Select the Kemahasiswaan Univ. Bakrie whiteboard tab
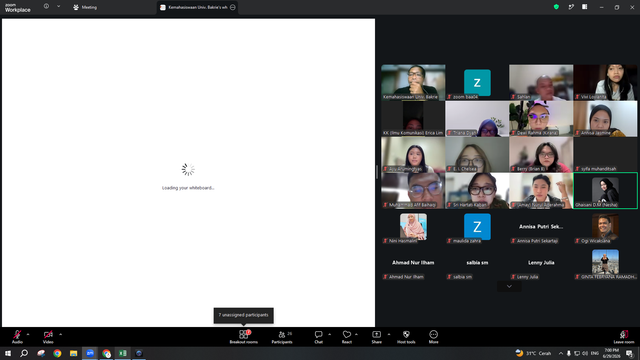The width and height of the screenshot is (640, 360). pos(198,7)
